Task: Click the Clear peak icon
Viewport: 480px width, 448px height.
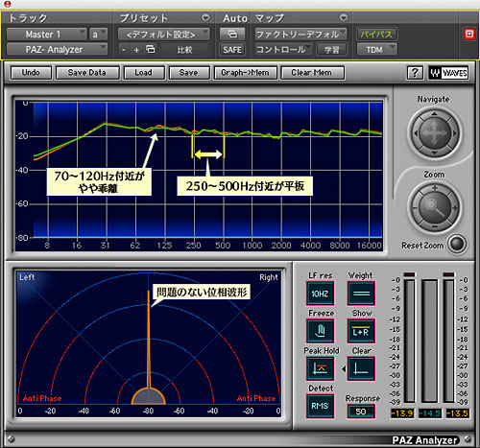Action: pyautogui.click(x=361, y=368)
